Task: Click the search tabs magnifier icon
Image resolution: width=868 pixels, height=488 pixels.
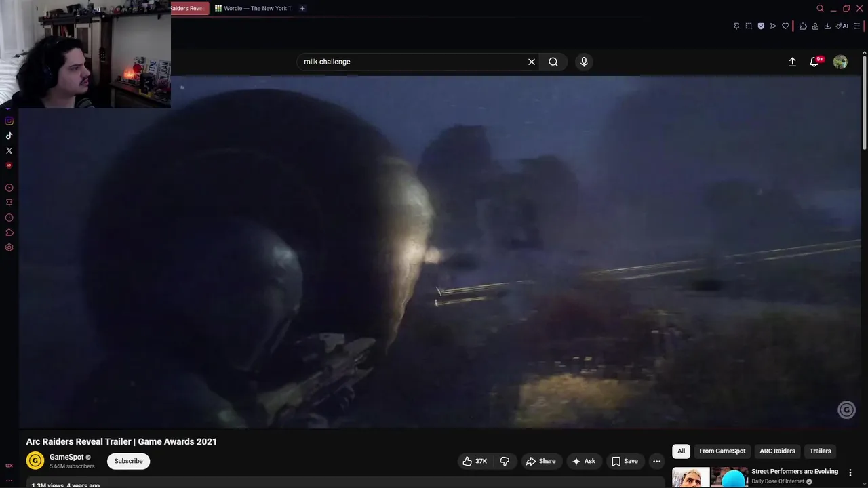Action: point(820,8)
